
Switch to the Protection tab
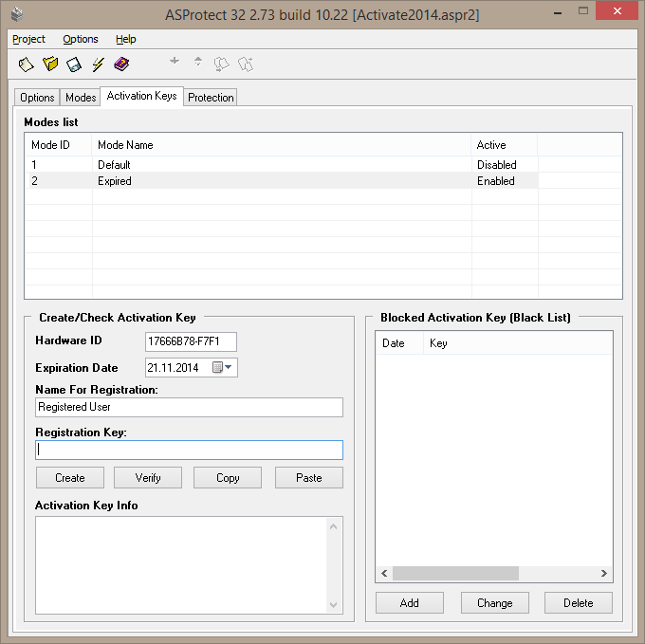coord(211,98)
